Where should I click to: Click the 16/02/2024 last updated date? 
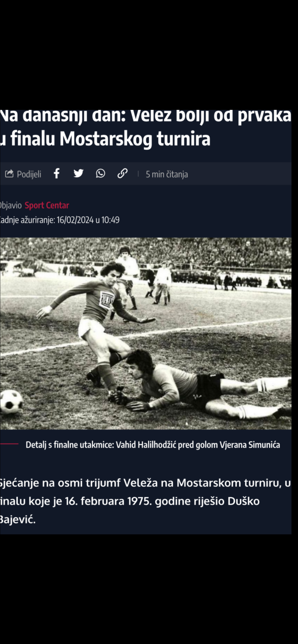click(x=75, y=220)
